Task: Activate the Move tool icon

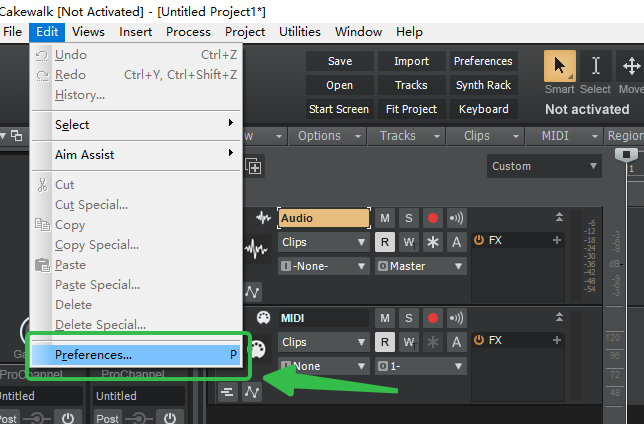Action: [x=631, y=66]
